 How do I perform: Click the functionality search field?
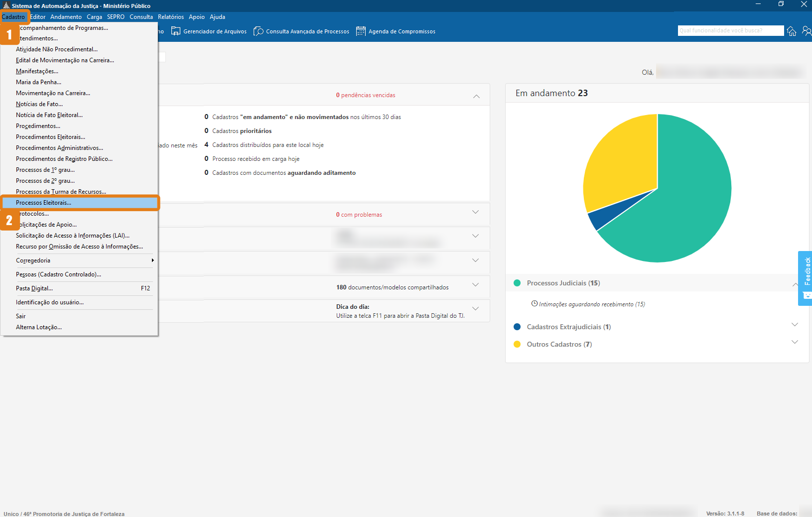click(x=730, y=30)
